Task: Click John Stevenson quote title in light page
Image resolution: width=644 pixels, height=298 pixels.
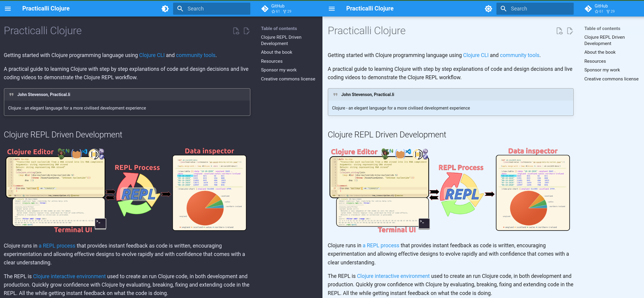Action: [x=368, y=95]
